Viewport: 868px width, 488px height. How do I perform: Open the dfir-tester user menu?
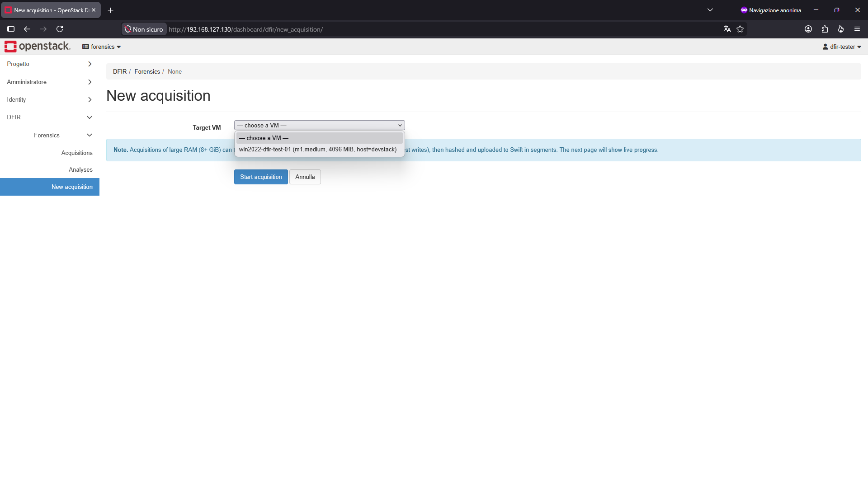point(842,47)
